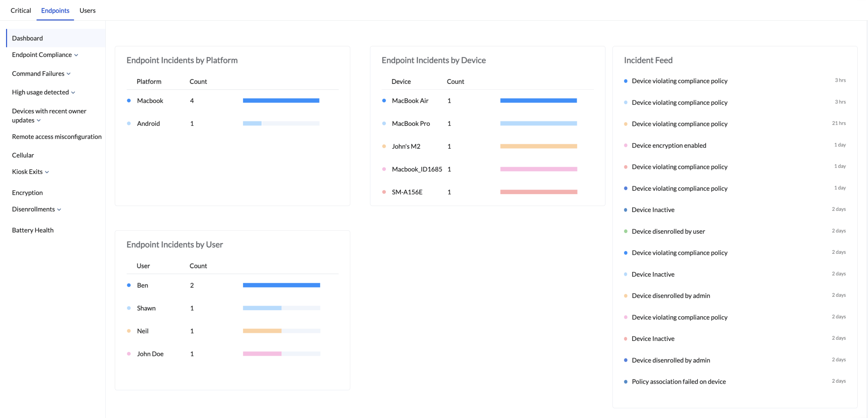Open the Users tab
The height and width of the screenshot is (418, 868).
pyautogui.click(x=87, y=11)
